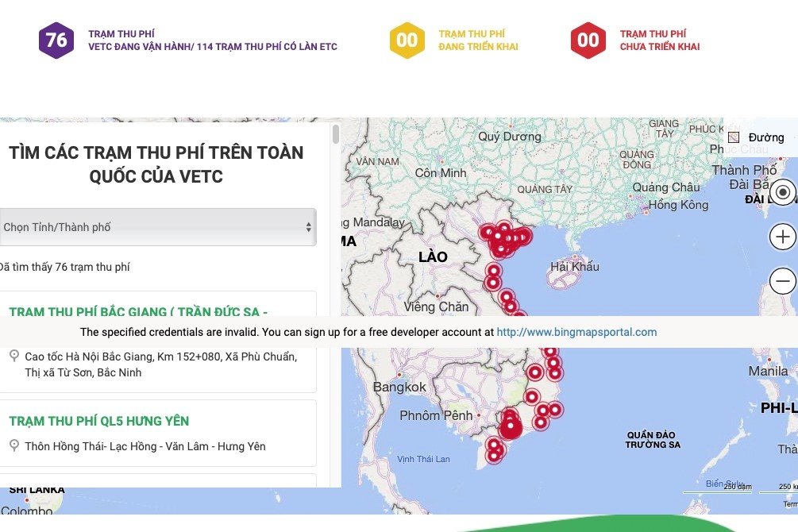The height and width of the screenshot is (532, 798).
Task: Click the Thôn Hồng Thái Lạc Hồng address
Action: pyautogui.click(x=145, y=446)
